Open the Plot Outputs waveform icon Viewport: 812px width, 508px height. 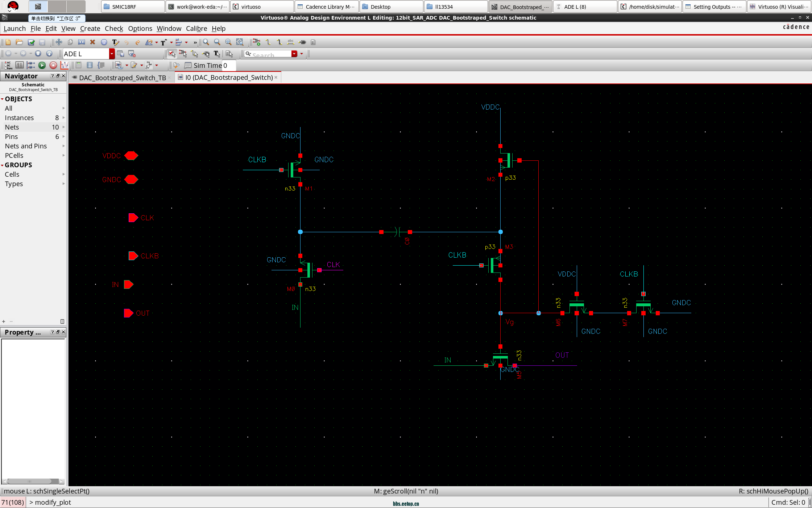point(65,65)
